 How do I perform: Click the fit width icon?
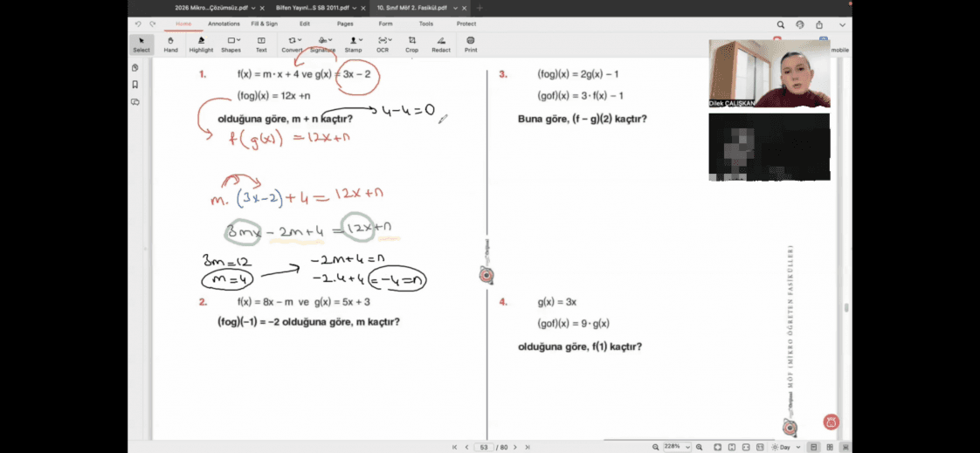click(746, 448)
